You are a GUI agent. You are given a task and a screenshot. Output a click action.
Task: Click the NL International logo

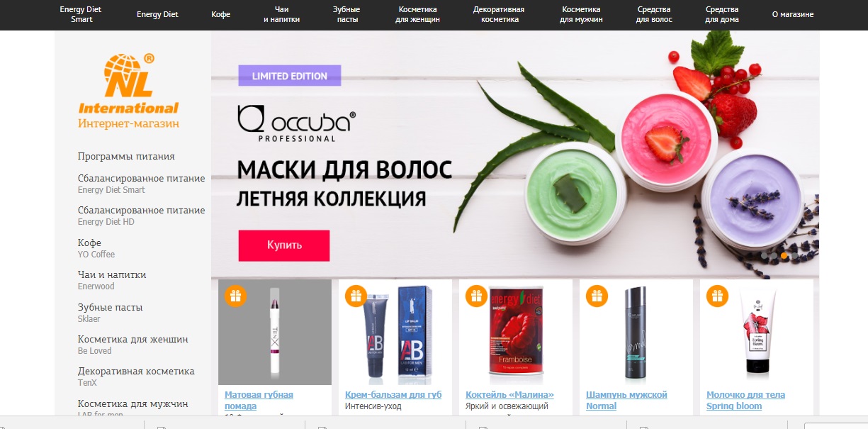pyautogui.click(x=128, y=91)
